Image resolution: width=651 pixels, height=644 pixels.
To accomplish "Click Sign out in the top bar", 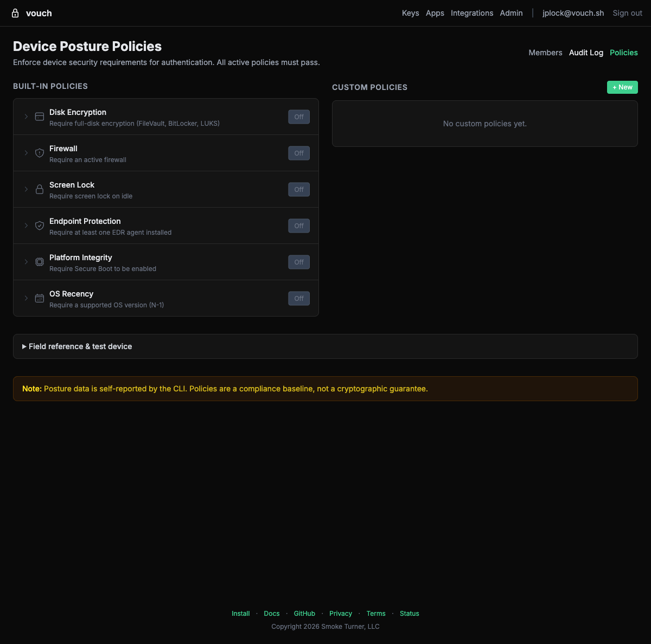I will pyautogui.click(x=627, y=13).
